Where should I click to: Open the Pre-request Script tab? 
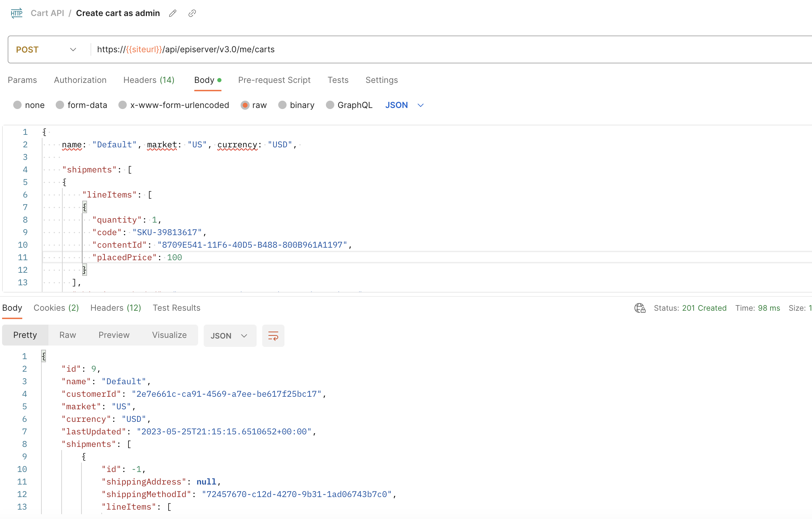click(x=274, y=80)
